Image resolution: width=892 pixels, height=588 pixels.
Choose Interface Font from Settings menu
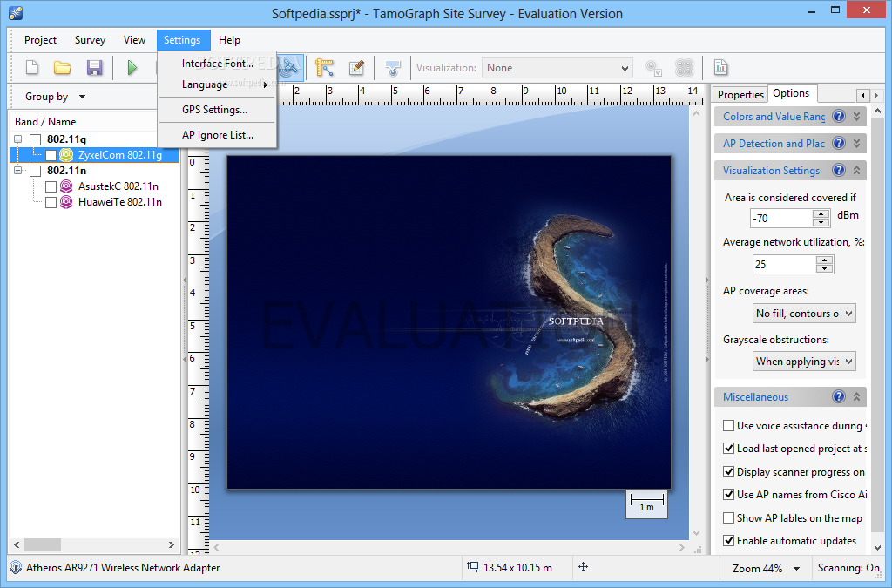[x=217, y=63]
